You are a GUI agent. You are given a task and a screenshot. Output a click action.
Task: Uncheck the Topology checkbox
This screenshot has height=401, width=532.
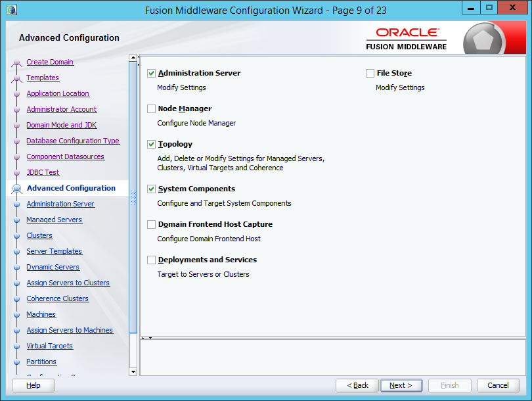[x=151, y=145]
